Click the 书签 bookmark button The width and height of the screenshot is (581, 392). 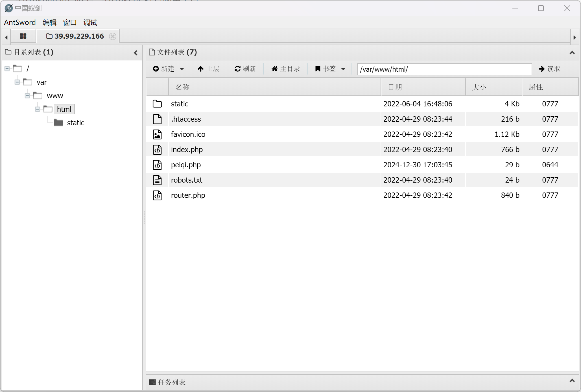coord(325,69)
